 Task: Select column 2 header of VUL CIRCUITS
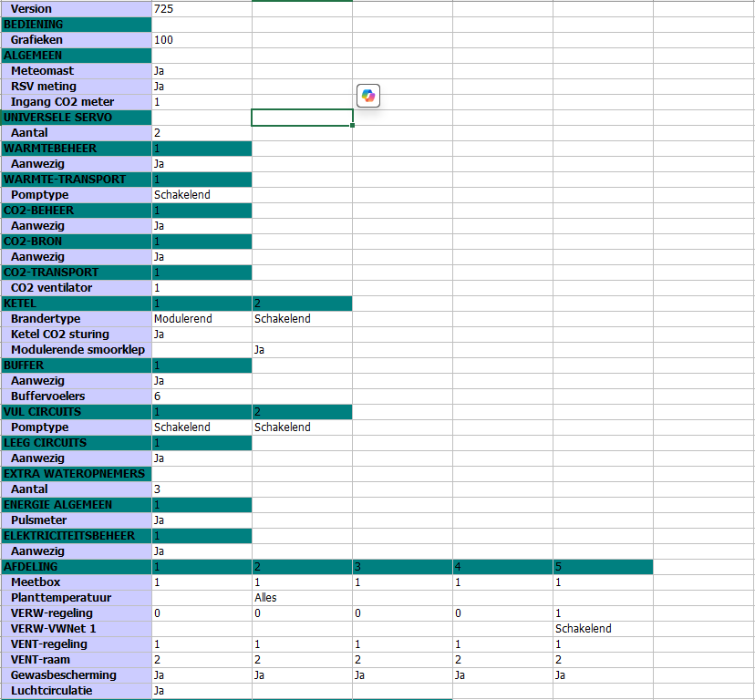click(302, 412)
